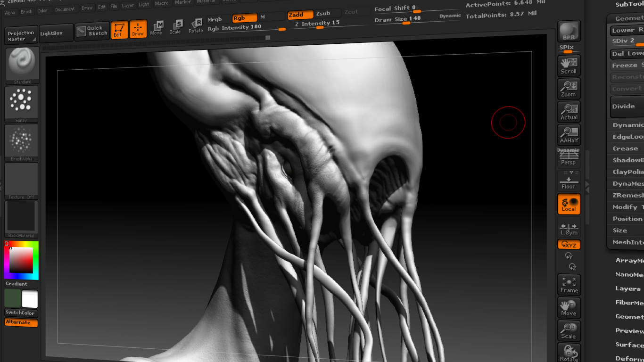This screenshot has width=644, height=362.
Task: Click the Zoom magnifier icon
Action: [x=569, y=89]
